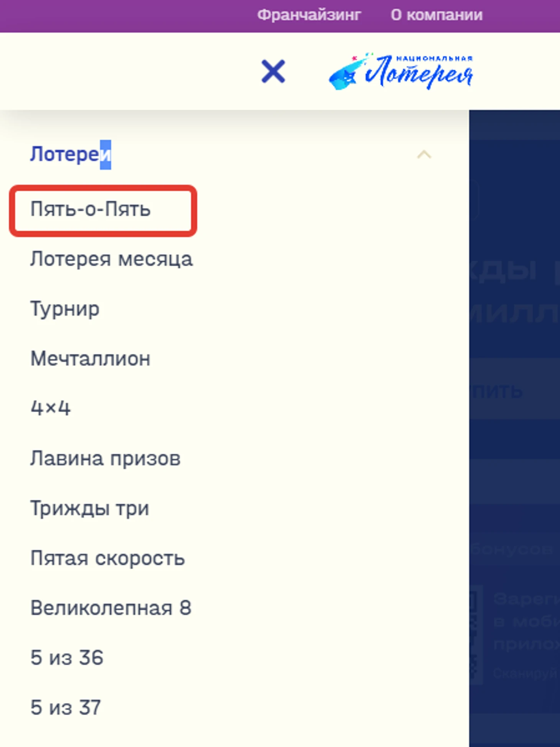
Task: Close the menu with the X icon
Action: (x=273, y=71)
